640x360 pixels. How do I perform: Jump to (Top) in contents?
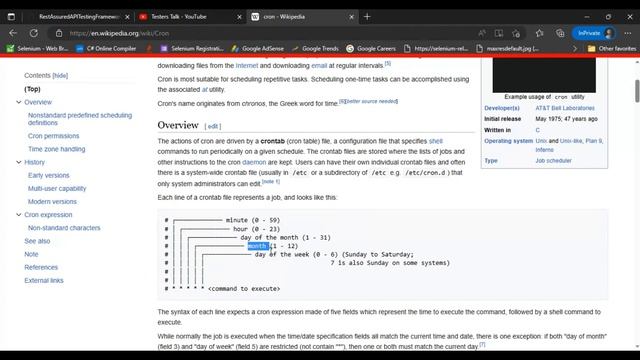click(32, 89)
